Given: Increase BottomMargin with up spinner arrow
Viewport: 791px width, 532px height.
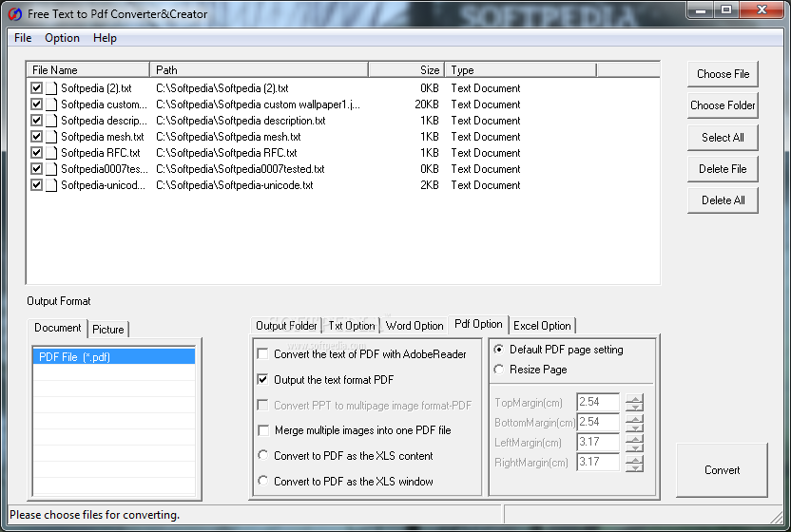Looking at the screenshot, I should click(x=635, y=419).
